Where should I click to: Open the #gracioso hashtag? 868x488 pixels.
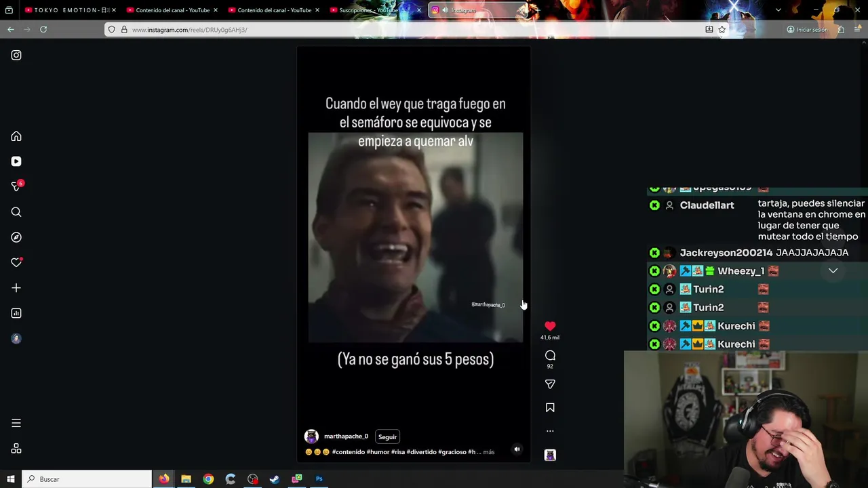tap(452, 452)
